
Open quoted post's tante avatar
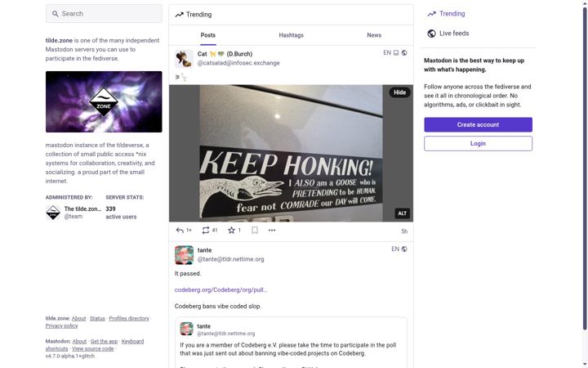pyautogui.click(x=186, y=329)
